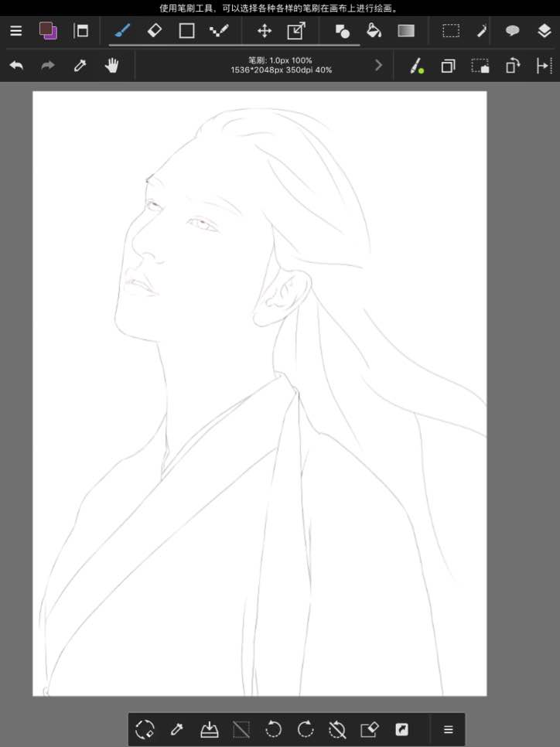Open the bottom shortcut bar menu
The height and width of the screenshot is (747, 560).
(448, 729)
